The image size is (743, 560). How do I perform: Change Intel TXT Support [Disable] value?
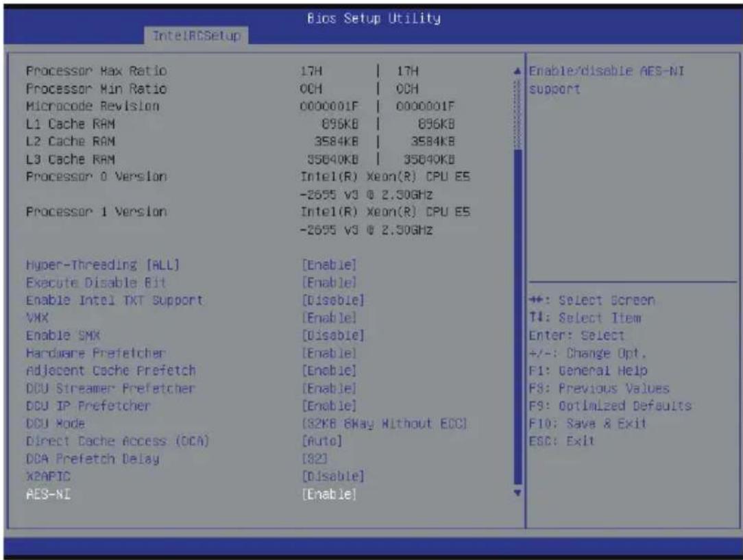tap(333, 300)
